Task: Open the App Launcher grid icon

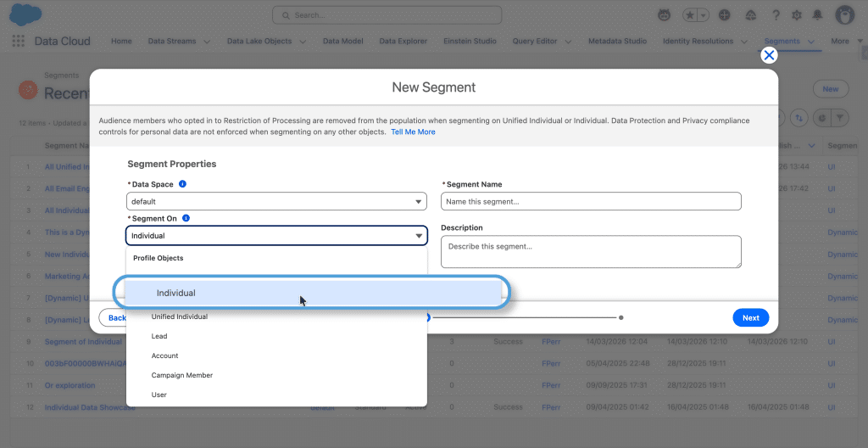Action: [x=18, y=41]
